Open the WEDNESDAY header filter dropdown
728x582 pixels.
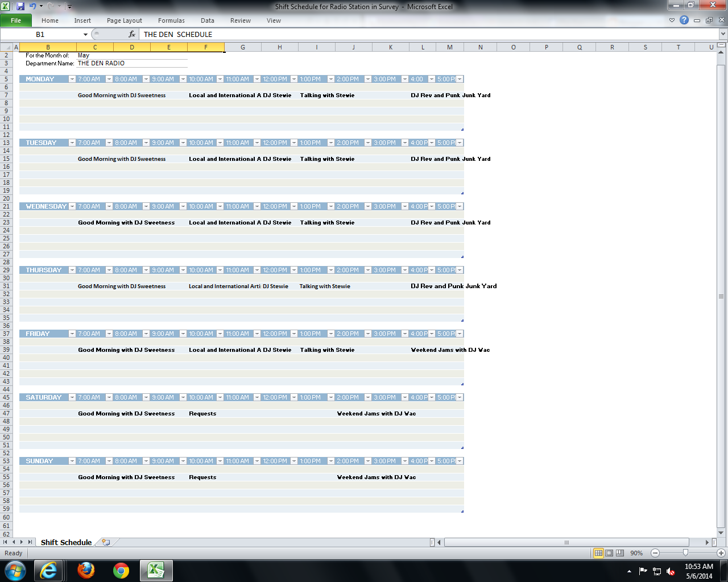coord(72,206)
